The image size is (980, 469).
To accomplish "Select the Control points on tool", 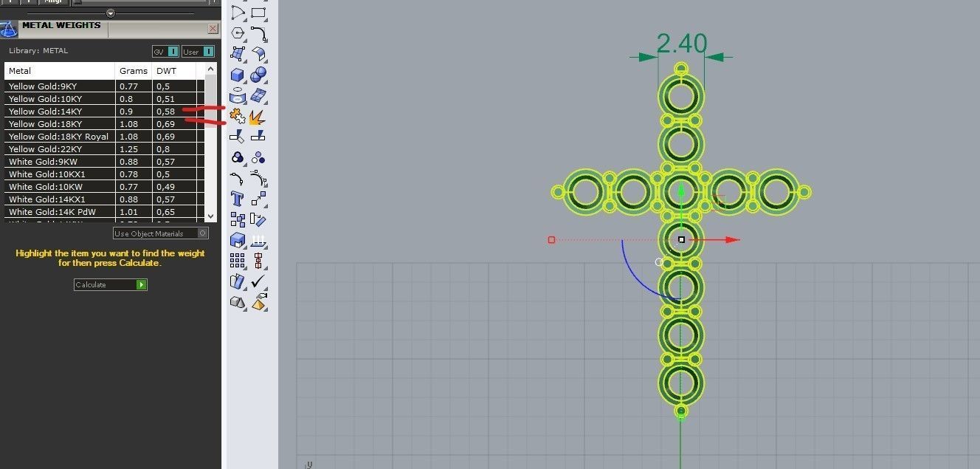I will (258, 178).
